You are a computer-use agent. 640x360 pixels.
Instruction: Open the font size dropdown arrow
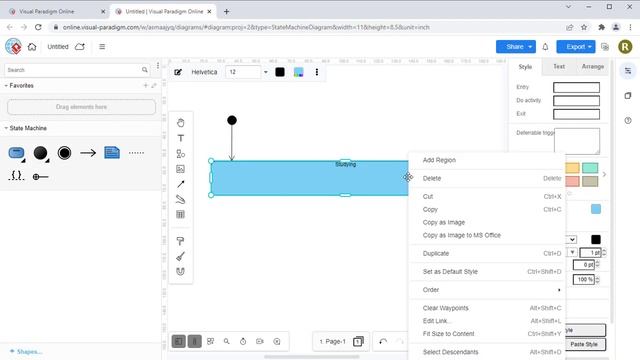266,72
